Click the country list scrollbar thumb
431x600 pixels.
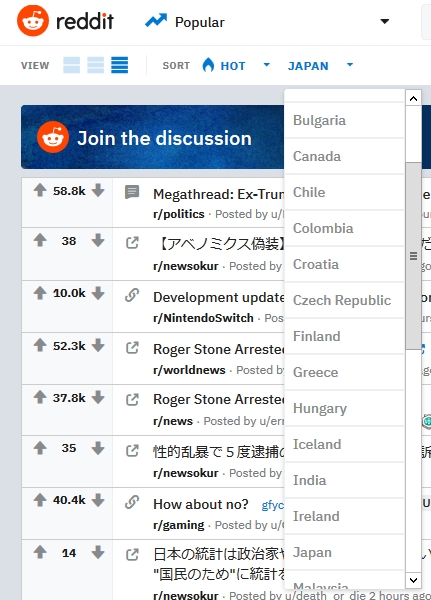(413, 256)
